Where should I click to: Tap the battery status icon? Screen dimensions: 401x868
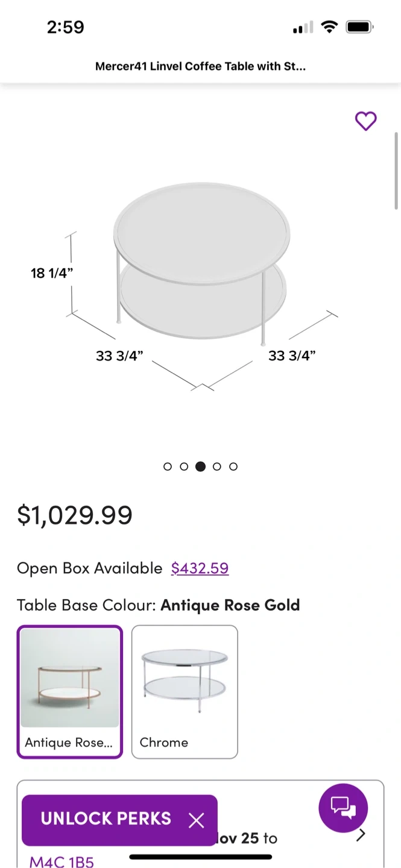click(x=359, y=27)
